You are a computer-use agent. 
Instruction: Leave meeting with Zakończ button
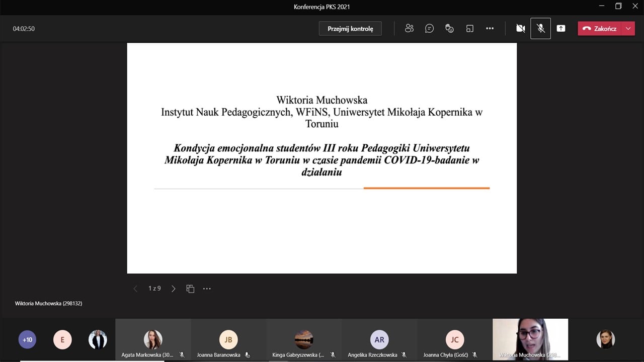pyautogui.click(x=600, y=29)
